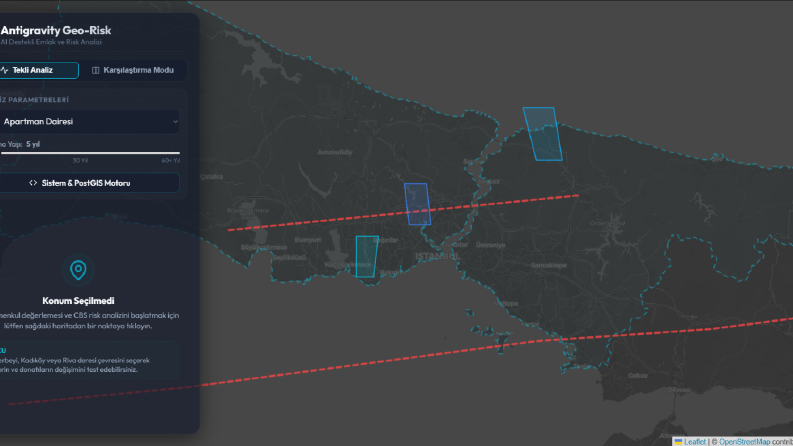Click the ISTANBUL label on the map

[x=437, y=256]
